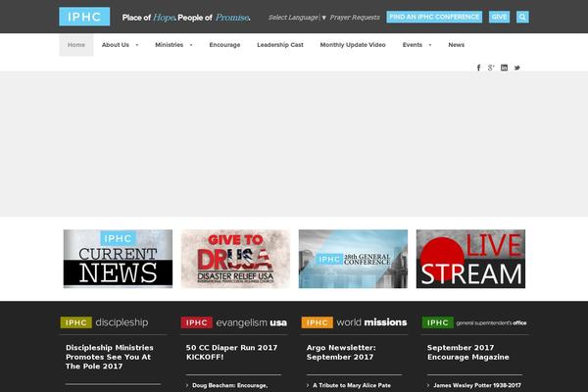This screenshot has width=588, height=392.
Task: Open the Monthly Update Video page
Action: tap(353, 45)
